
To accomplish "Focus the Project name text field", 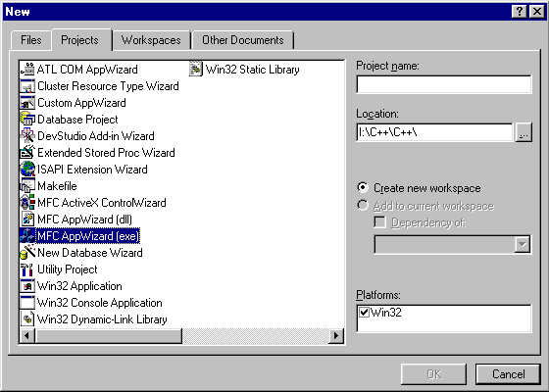I will (444, 84).
